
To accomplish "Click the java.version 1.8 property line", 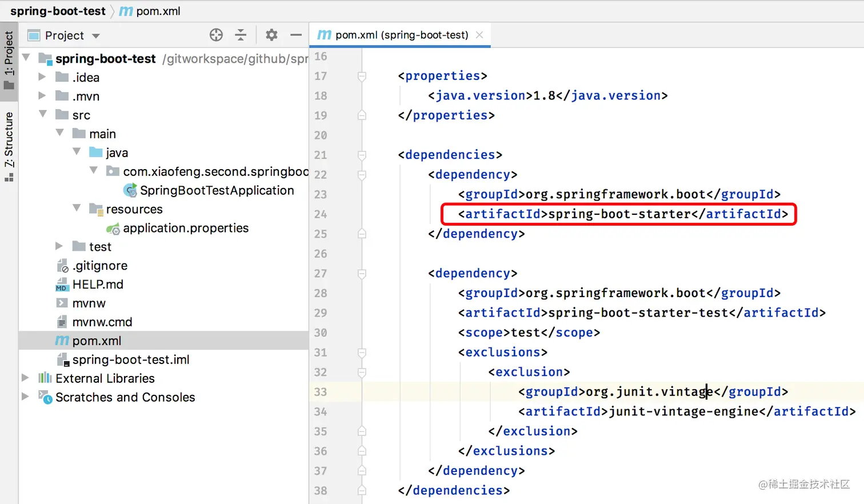I will [547, 95].
